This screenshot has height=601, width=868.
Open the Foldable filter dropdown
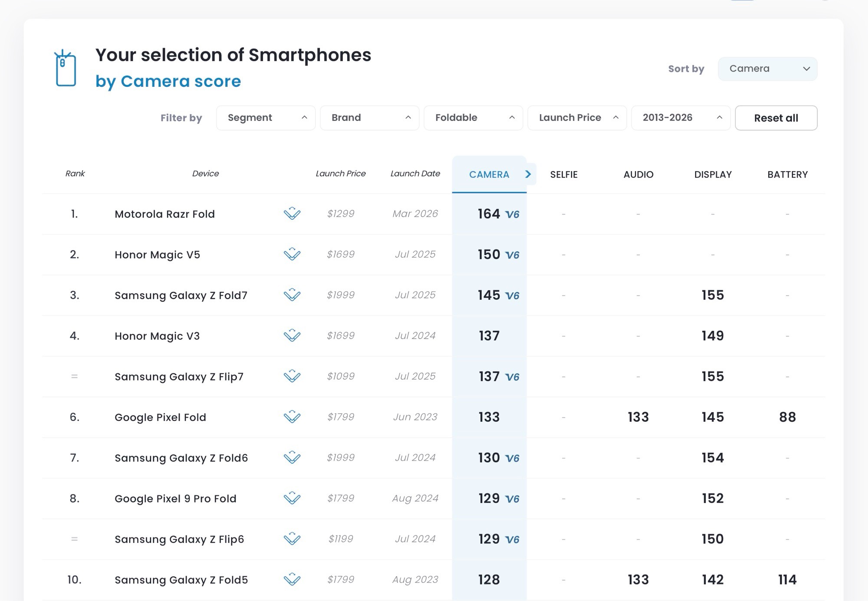coord(473,118)
